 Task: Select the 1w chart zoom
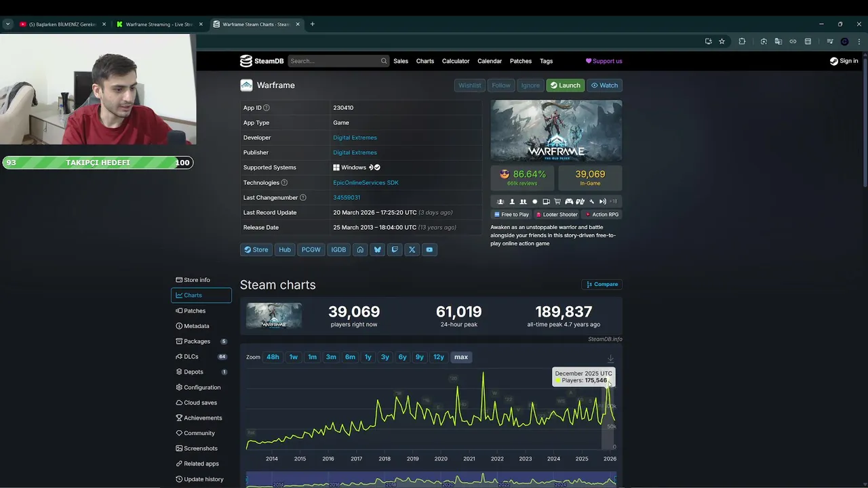(294, 357)
